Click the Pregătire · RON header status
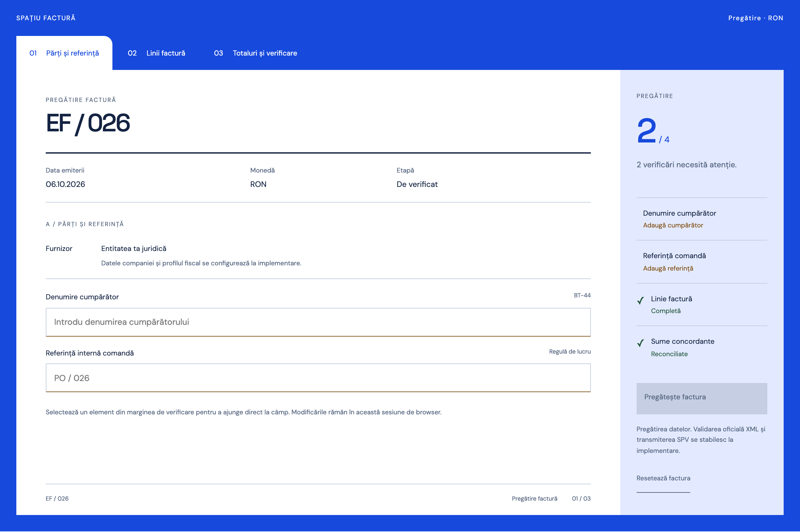This screenshot has width=800, height=532. 756,18
